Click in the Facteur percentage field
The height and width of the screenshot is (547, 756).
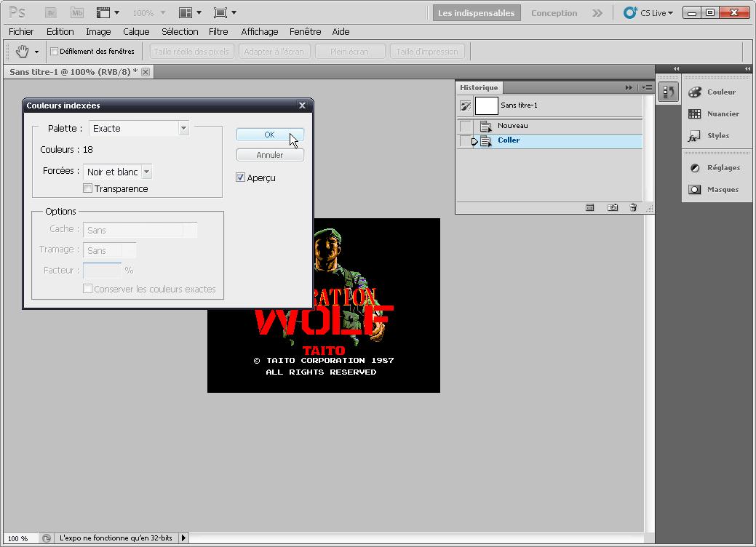(x=102, y=270)
